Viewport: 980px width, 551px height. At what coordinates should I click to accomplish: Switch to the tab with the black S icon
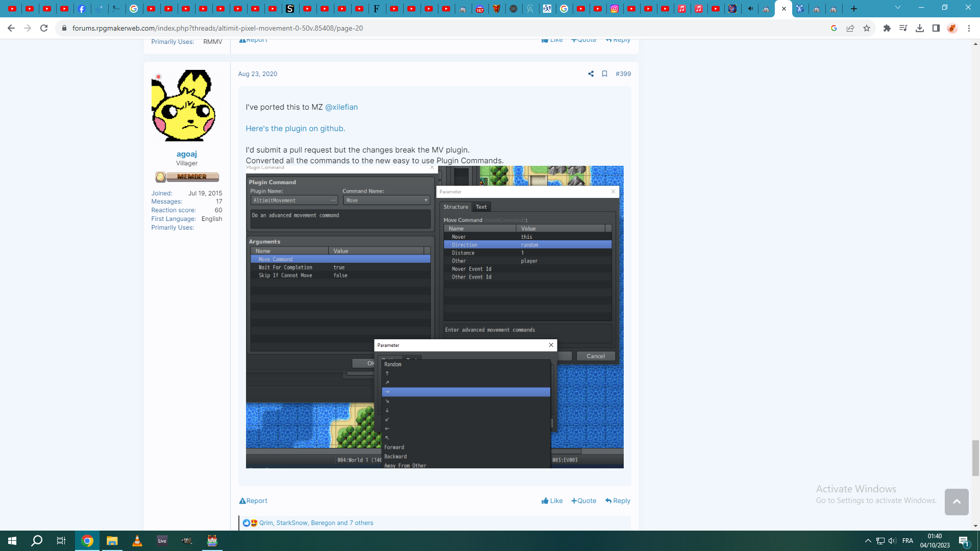290,9
